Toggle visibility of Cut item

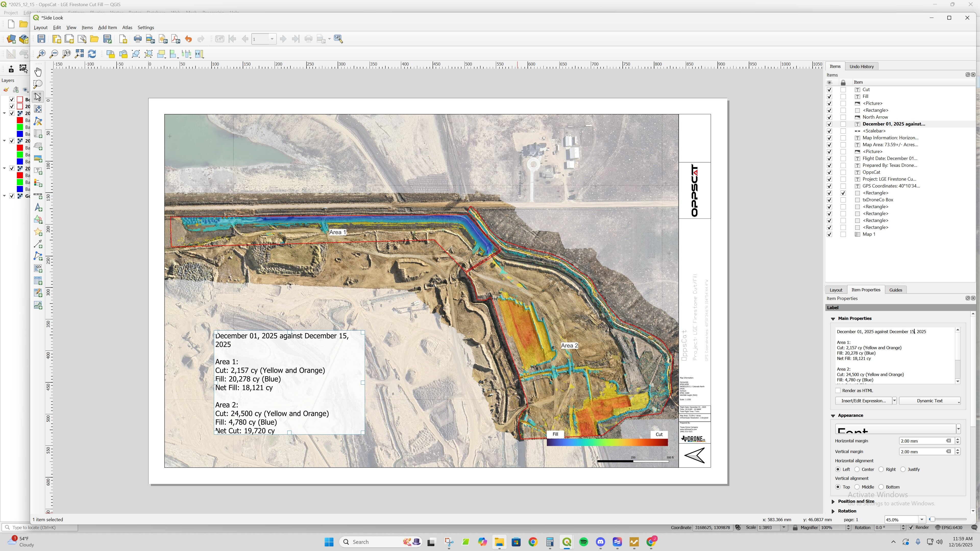[x=829, y=90]
